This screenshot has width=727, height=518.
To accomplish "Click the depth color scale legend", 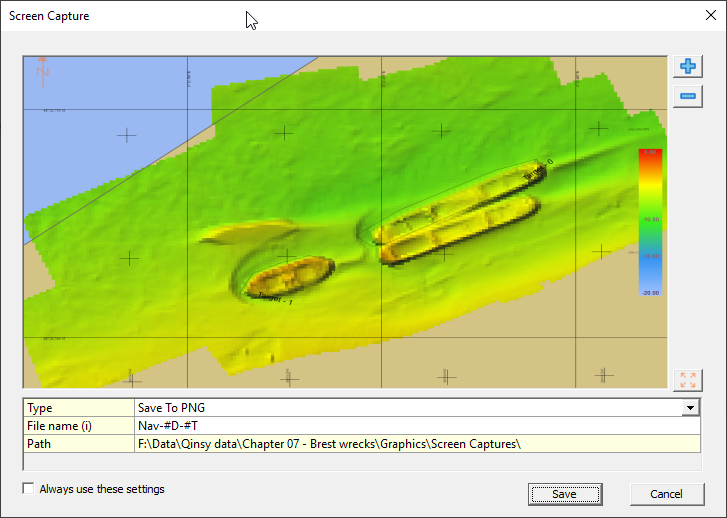I will tap(650, 222).
